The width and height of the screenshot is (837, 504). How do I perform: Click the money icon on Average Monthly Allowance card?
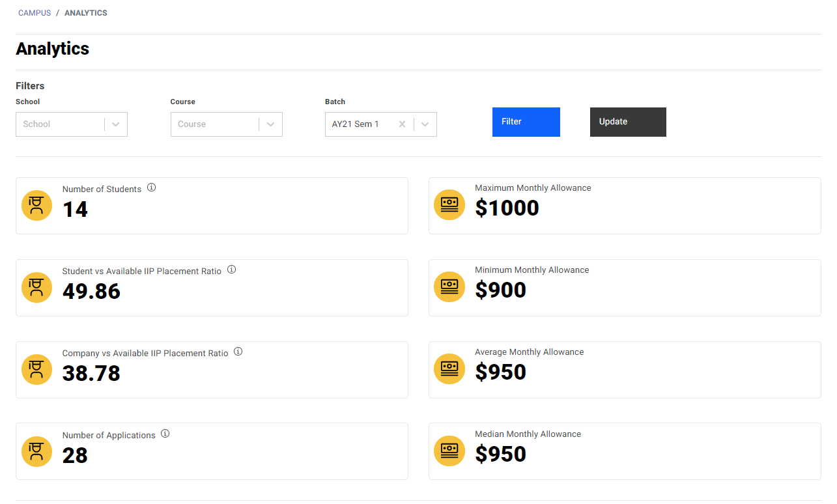click(449, 369)
